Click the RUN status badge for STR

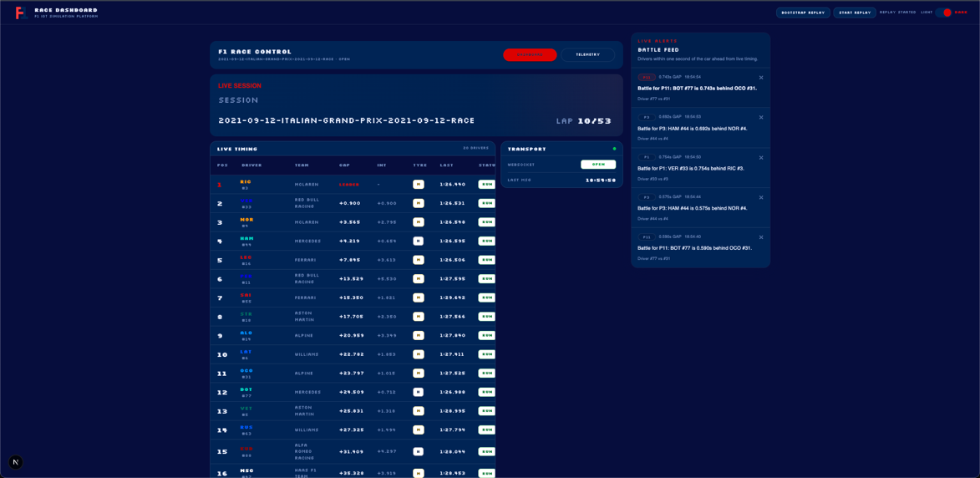tap(486, 317)
